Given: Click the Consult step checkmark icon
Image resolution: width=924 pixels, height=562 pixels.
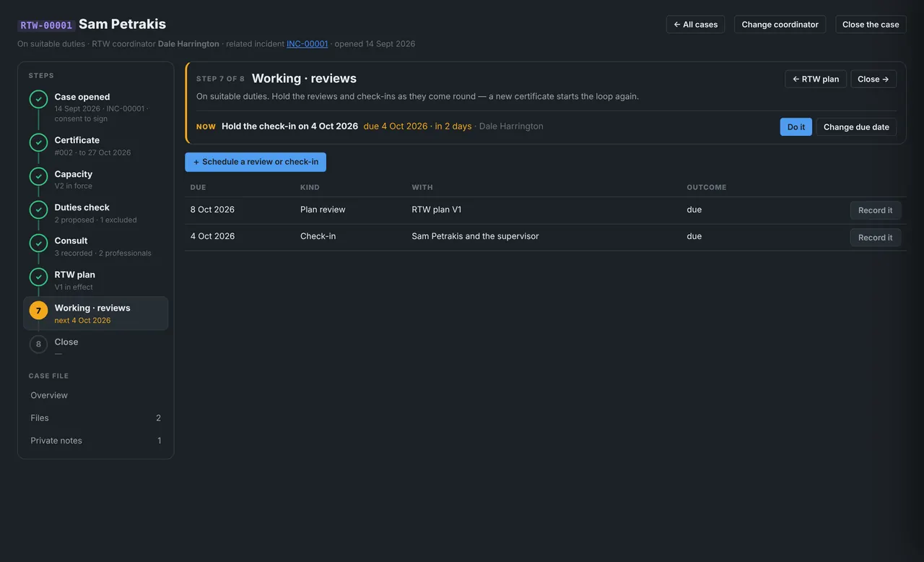Looking at the screenshot, I should (x=38, y=243).
